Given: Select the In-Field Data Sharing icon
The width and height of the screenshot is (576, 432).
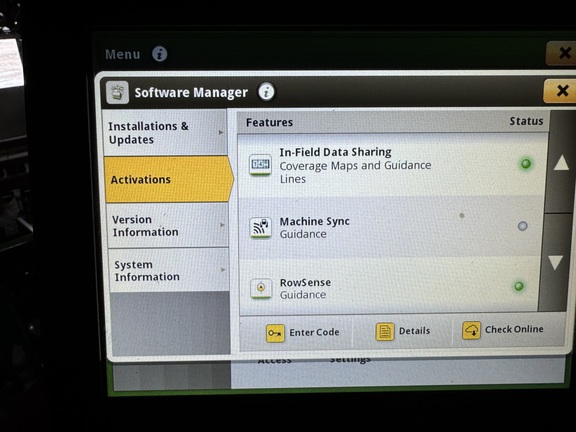Looking at the screenshot, I should (x=260, y=165).
